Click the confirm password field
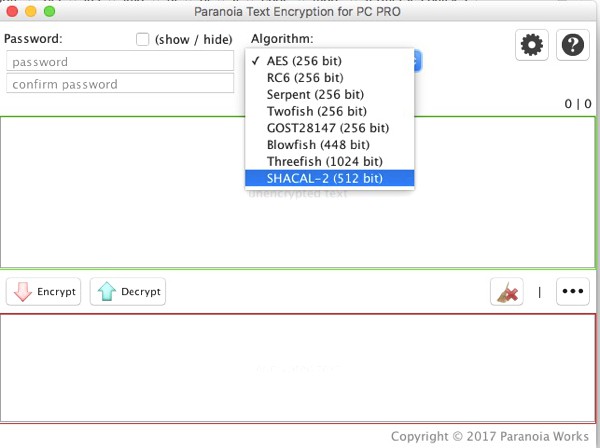This screenshot has width=600, height=448. coord(119,84)
